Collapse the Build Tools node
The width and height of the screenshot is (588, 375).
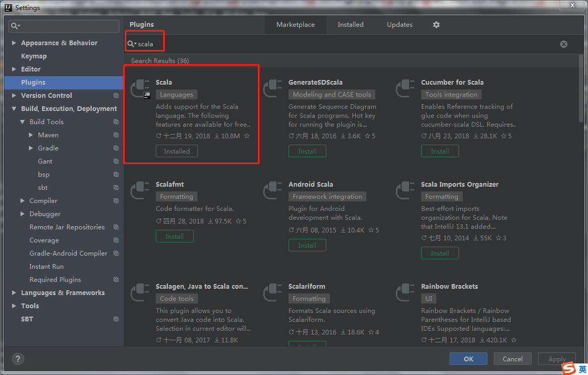point(23,121)
